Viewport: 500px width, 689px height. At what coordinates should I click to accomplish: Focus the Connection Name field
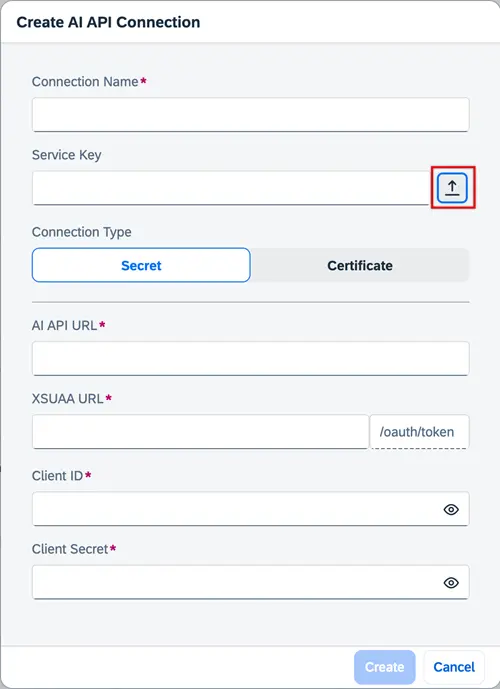pyautogui.click(x=250, y=115)
